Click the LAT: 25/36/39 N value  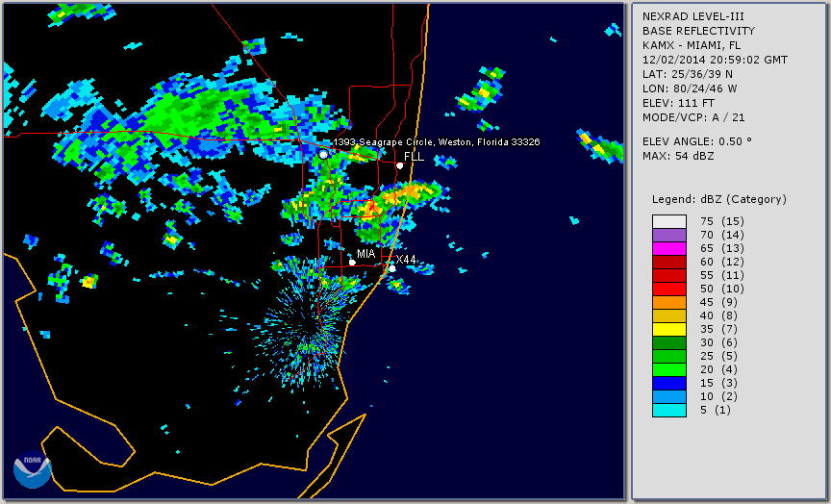(x=688, y=74)
